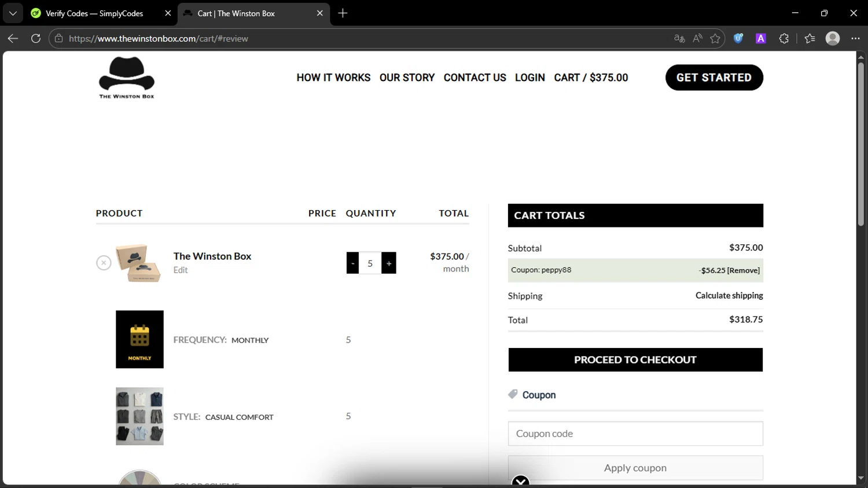Click the GET STARTED button
Viewport: 868px width, 488px height.
coord(714,78)
